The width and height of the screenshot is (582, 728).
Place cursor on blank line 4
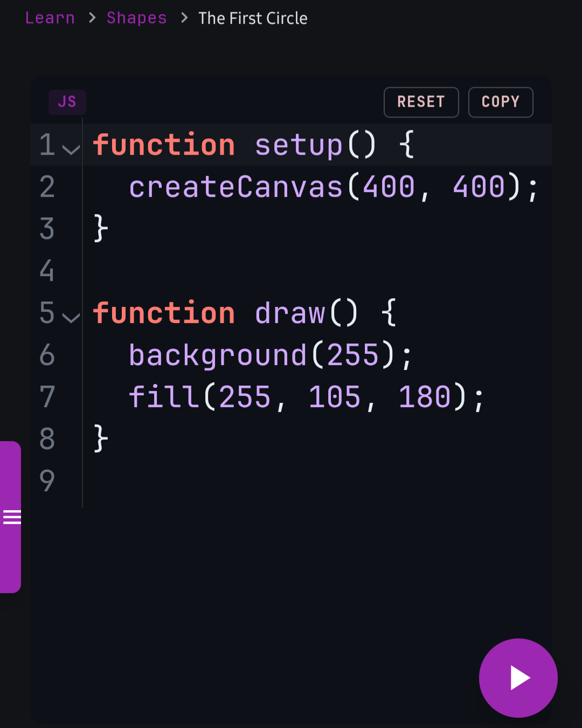[x=317, y=271]
